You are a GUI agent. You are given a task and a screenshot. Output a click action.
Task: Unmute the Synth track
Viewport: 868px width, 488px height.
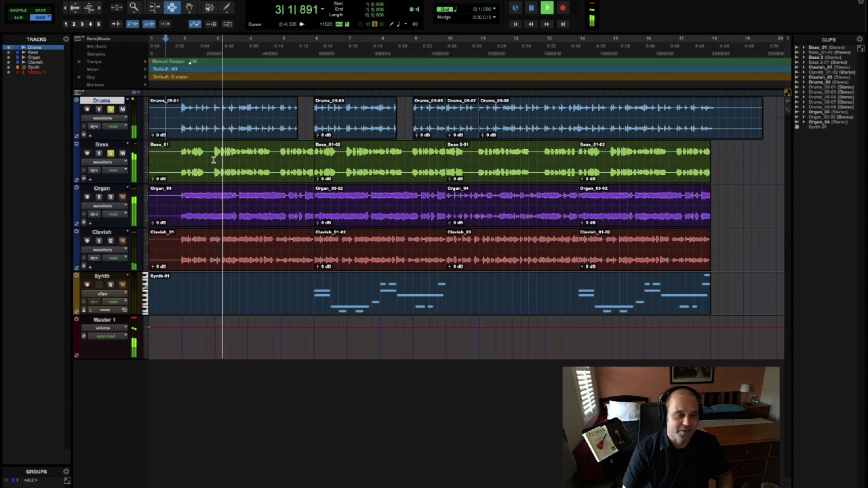click(x=122, y=284)
